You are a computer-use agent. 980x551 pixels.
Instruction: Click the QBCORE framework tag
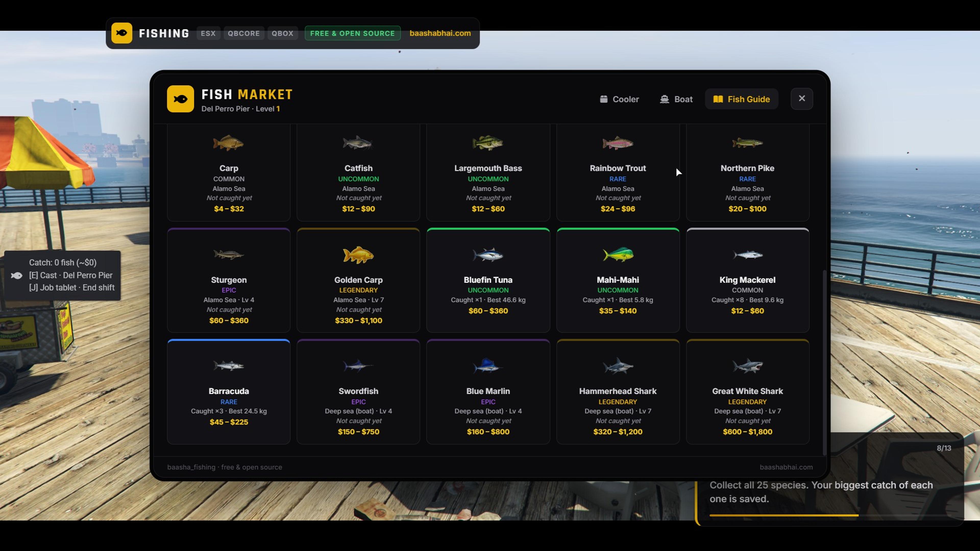coord(244,33)
